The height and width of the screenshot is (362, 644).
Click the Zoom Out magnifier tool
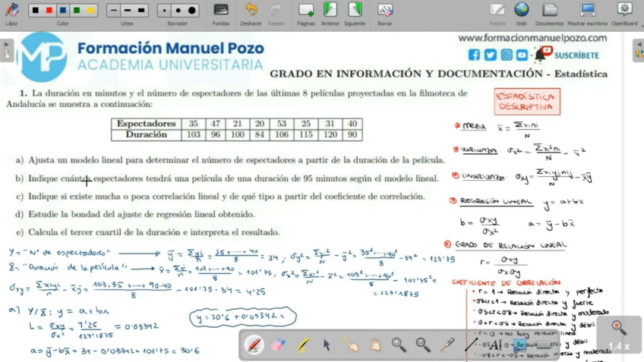tap(423, 345)
